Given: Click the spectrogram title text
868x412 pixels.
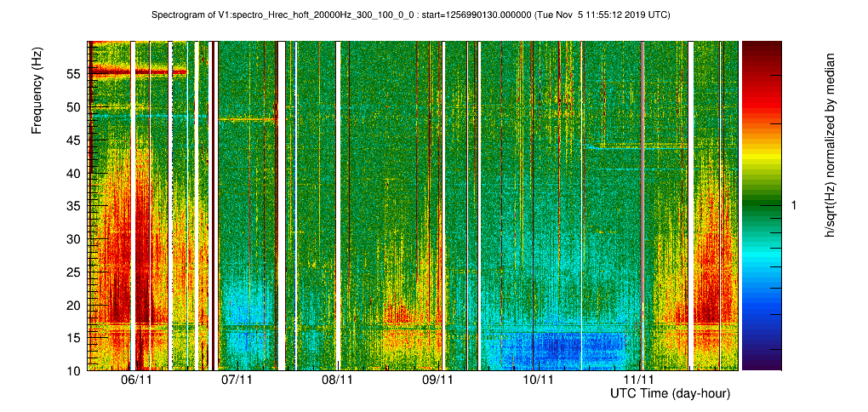Looking at the screenshot, I should pos(410,15).
